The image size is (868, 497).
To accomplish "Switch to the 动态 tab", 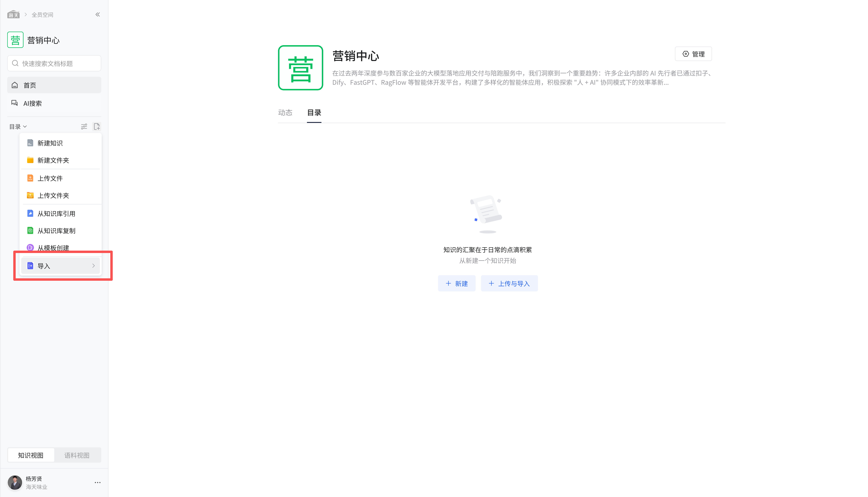I will 285,113.
